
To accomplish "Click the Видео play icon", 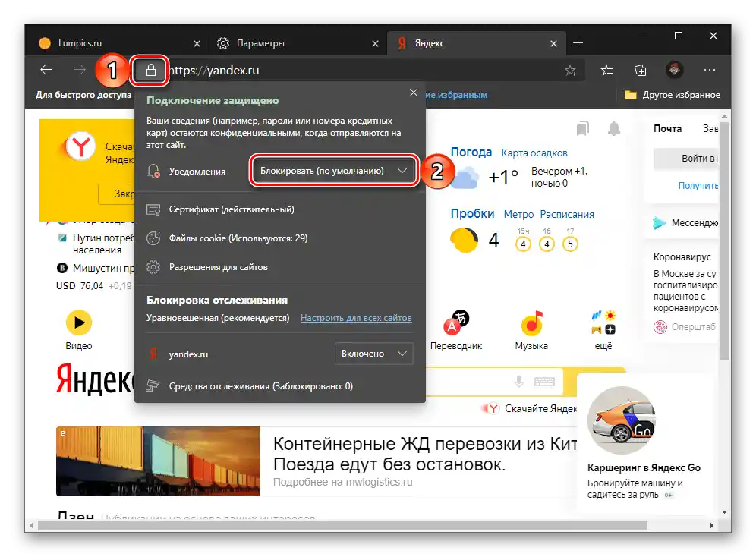I will tap(77, 323).
